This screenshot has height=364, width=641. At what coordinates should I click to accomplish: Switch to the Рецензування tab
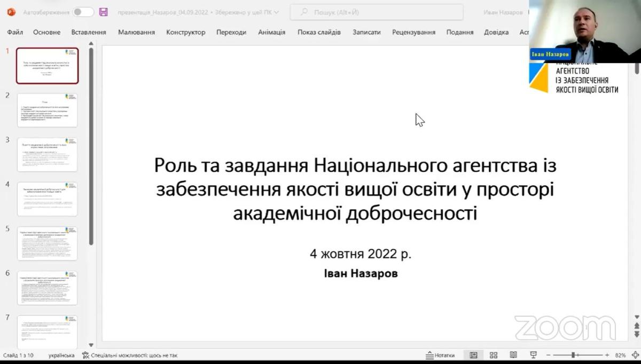[413, 32]
